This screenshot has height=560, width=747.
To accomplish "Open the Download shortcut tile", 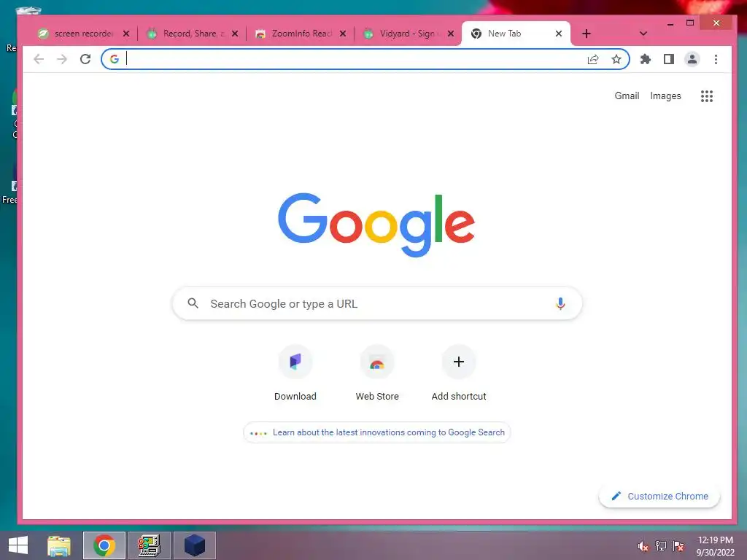I will 295,374.
